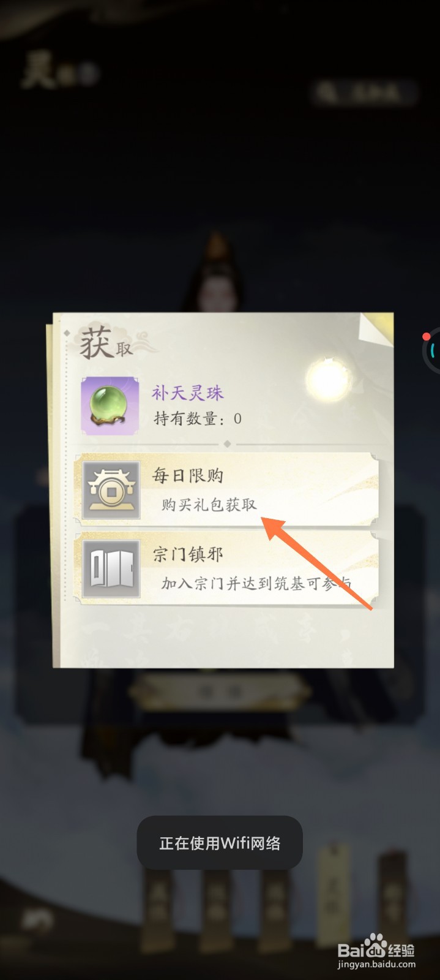The width and height of the screenshot is (440, 980).
Task: Tap the 持有数量 count label
Action: tap(197, 419)
